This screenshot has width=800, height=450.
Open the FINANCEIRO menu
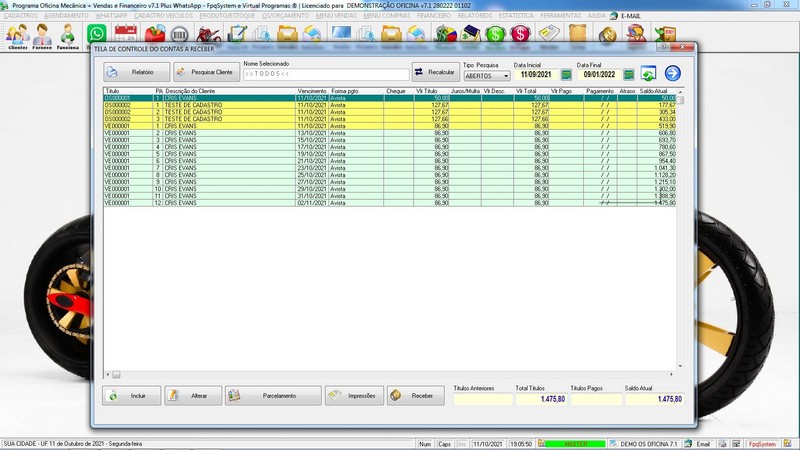434,16
